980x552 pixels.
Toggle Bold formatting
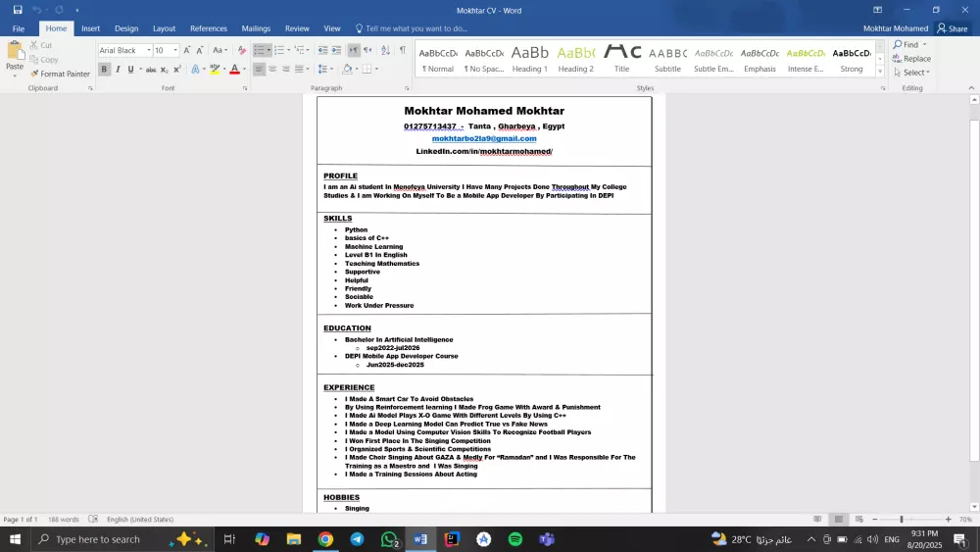105,70
